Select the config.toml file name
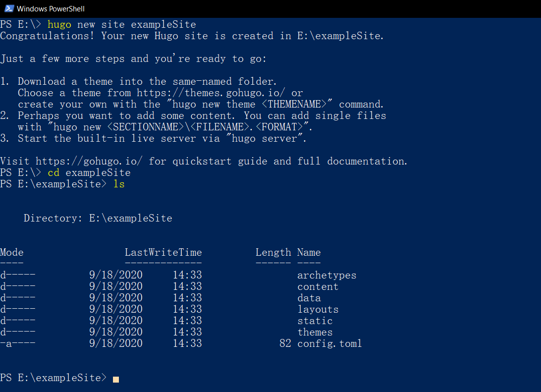 pyautogui.click(x=329, y=344)
